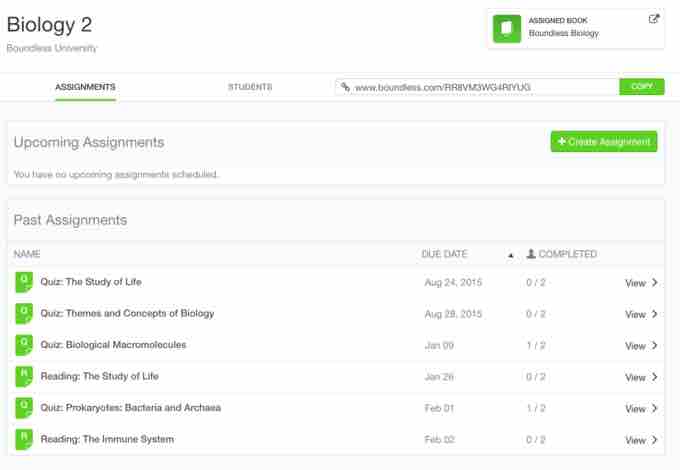This screenshot has width=680, height=470.
Task: Sort assignments using the Due Date arrow
Action: point(510,255)
